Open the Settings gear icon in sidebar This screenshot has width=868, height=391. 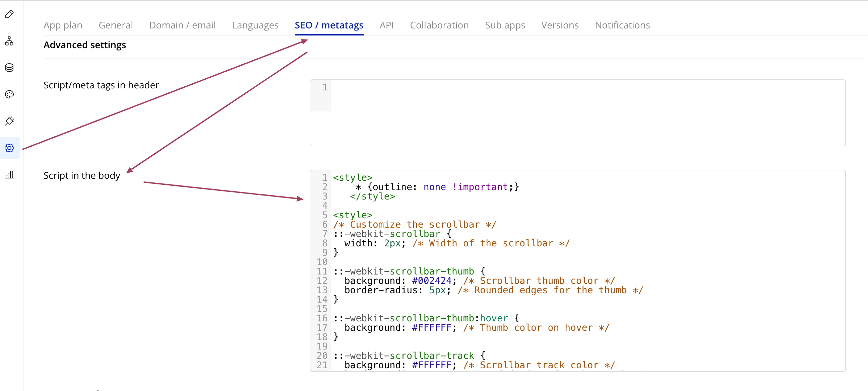point(9,148)
